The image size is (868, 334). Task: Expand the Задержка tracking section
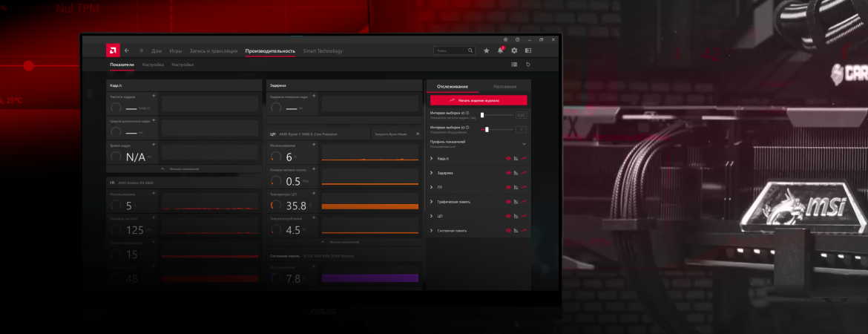tap(431, 173)
